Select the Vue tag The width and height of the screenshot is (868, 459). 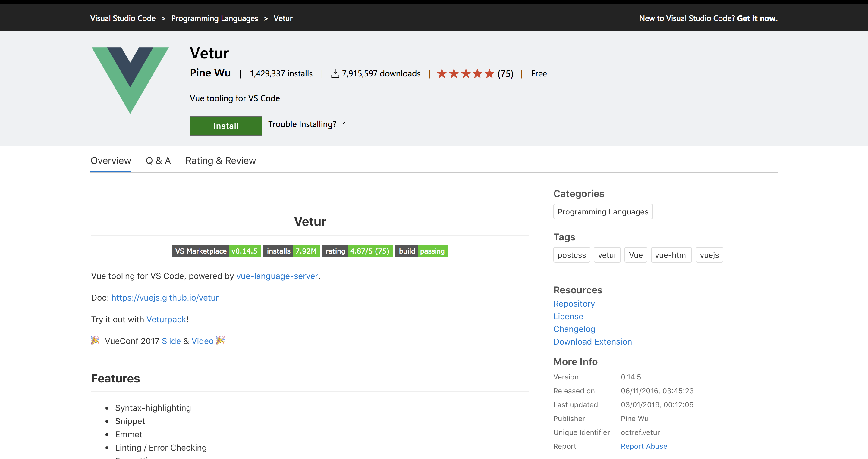[x=636, y=255]
